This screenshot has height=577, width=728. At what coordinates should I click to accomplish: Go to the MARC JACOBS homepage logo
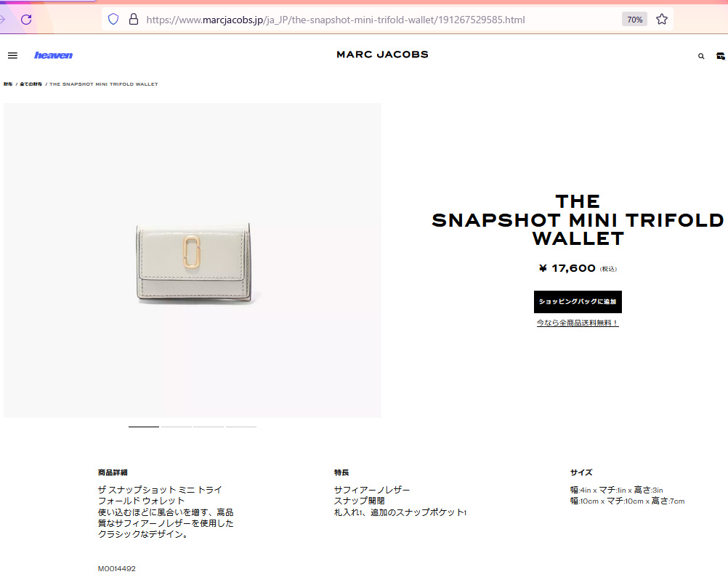383,55
